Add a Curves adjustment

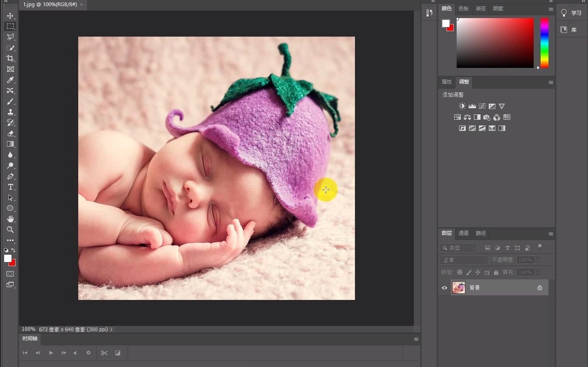(482, 106)
